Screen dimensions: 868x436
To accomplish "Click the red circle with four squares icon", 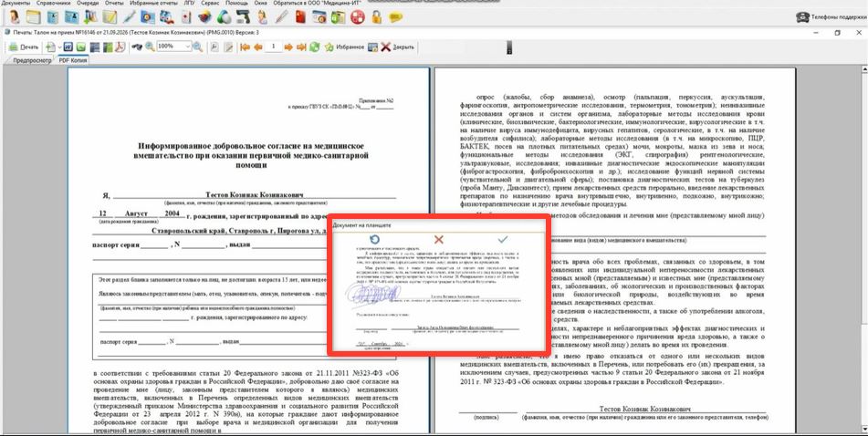I will pos(357,16).
